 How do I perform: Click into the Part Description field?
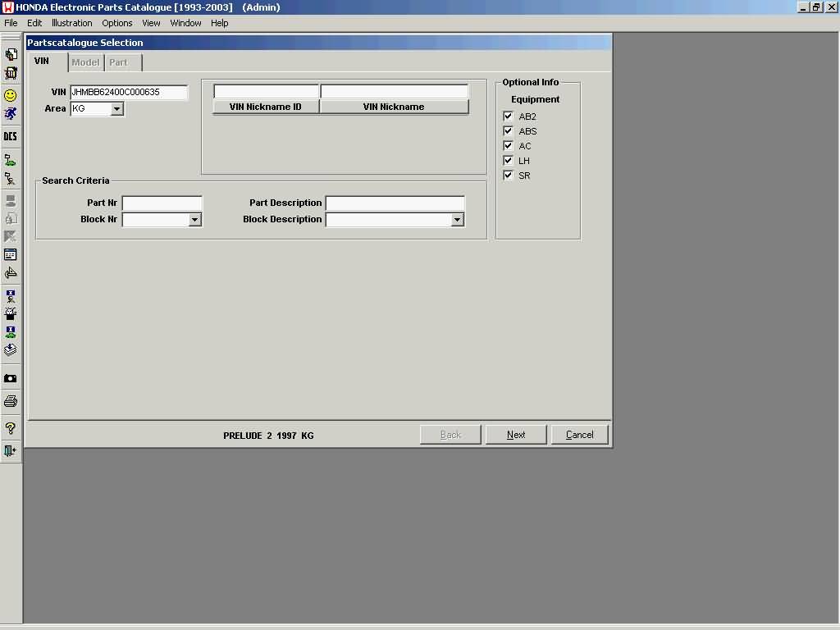pos(395,203)
